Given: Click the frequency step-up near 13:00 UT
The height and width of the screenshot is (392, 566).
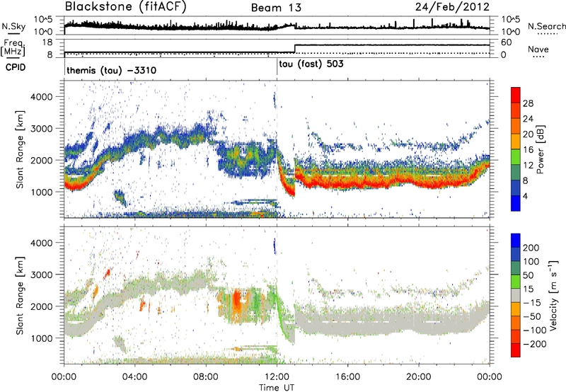Looking at the screenshot, I should pyautogui.click(x=294, y=49).
